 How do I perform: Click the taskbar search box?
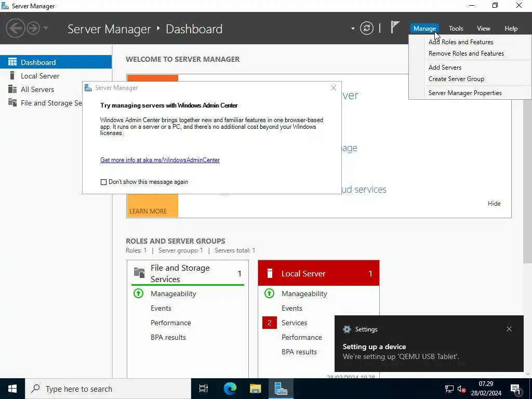(x=108, y=389)
